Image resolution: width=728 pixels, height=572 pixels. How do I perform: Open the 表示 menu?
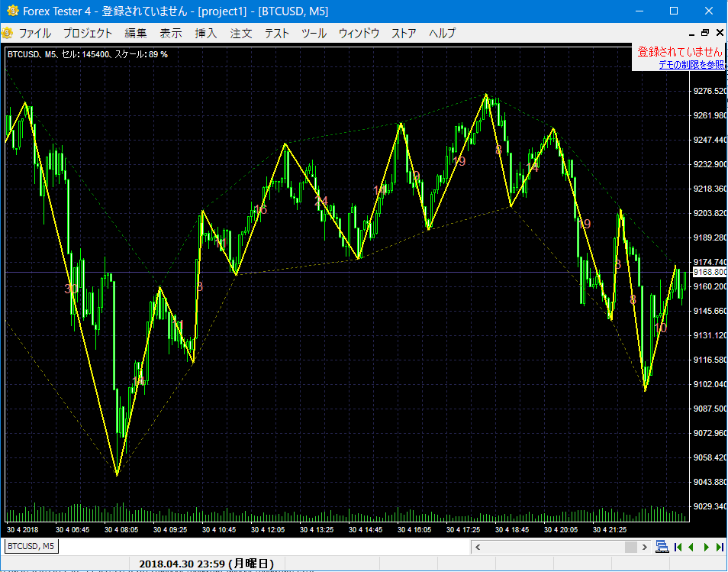[171, 33]
